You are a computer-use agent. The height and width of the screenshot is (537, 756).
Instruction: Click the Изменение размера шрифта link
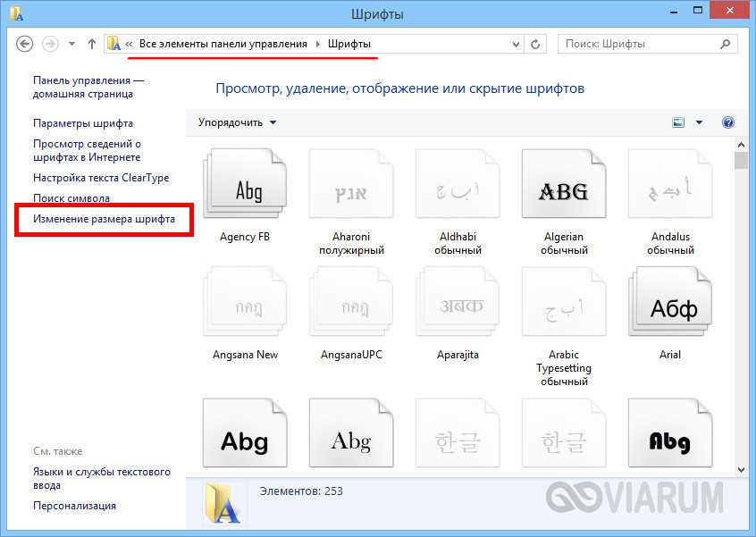coord(104,219)
